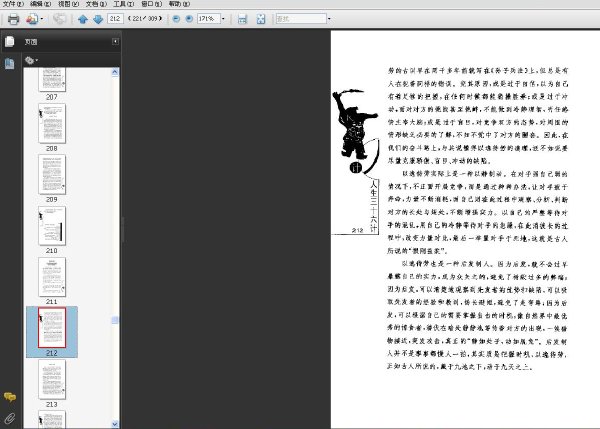Select the page 209 thumbnail
Screen dimensions: 600x429
tap(52, 175)
